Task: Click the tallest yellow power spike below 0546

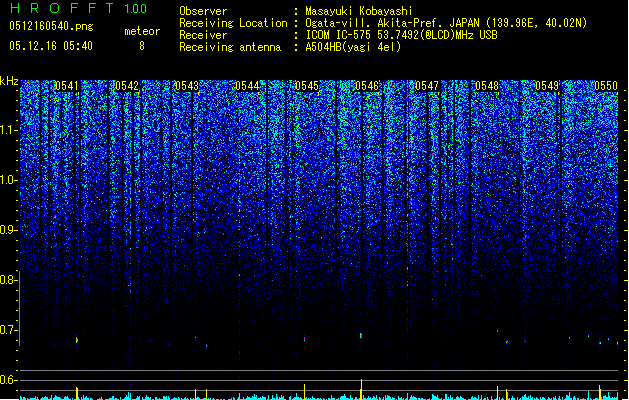Action: coord(361,388)
